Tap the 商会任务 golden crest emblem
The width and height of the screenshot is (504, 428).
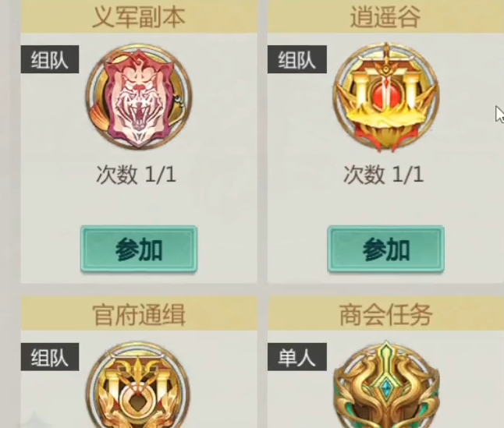click(386, 384)
